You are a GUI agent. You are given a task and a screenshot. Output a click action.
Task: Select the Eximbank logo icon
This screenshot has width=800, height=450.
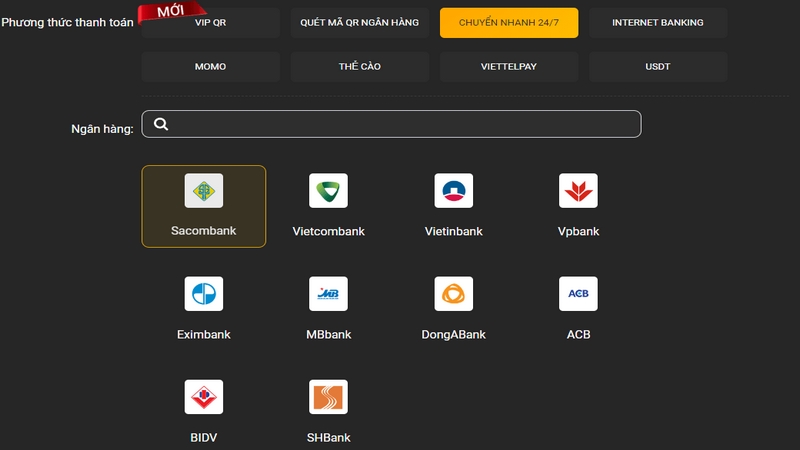(204, 294)
